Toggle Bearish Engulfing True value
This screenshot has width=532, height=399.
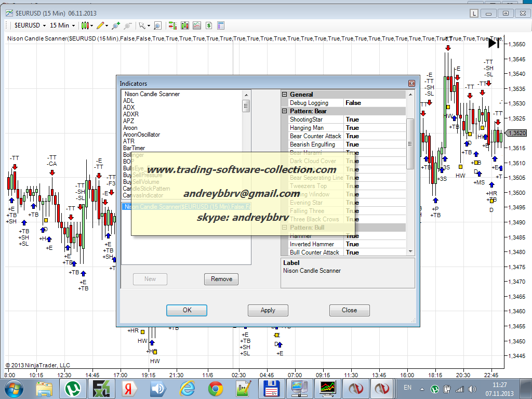tap(374, 144)
